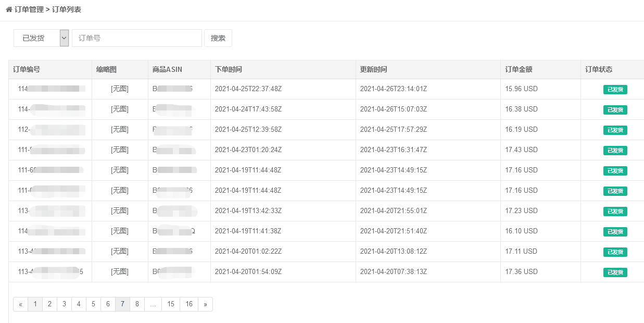The image size is (644, 323).
Task: Open the 已发货 status filter dropdown
Action: 36,38
